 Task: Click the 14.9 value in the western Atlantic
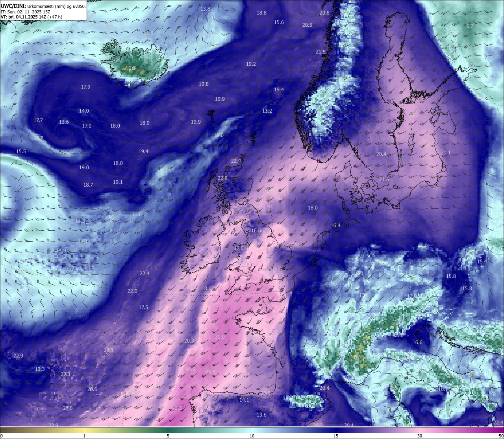pos(61,250)
